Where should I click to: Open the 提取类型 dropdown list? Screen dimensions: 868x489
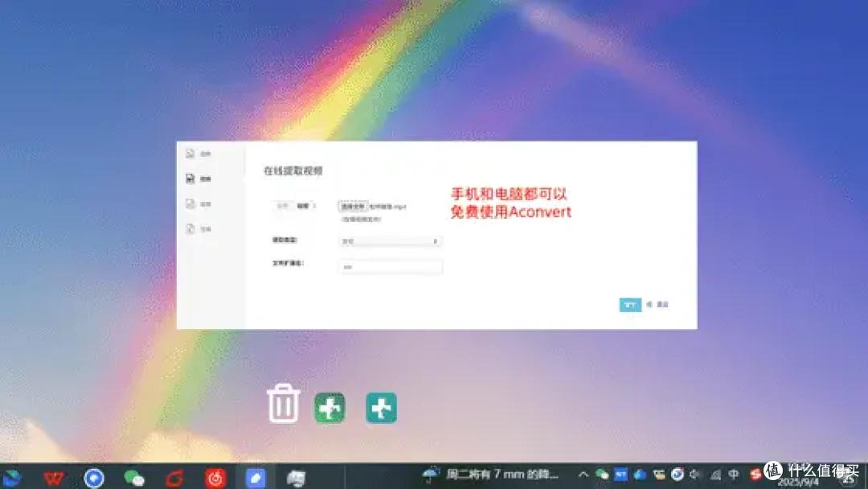391,241
